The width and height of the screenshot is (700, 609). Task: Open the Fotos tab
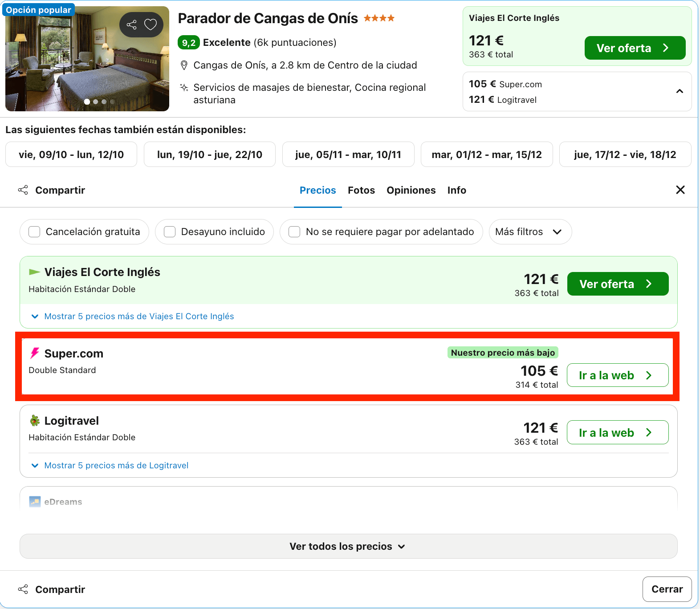coord(362,191)
